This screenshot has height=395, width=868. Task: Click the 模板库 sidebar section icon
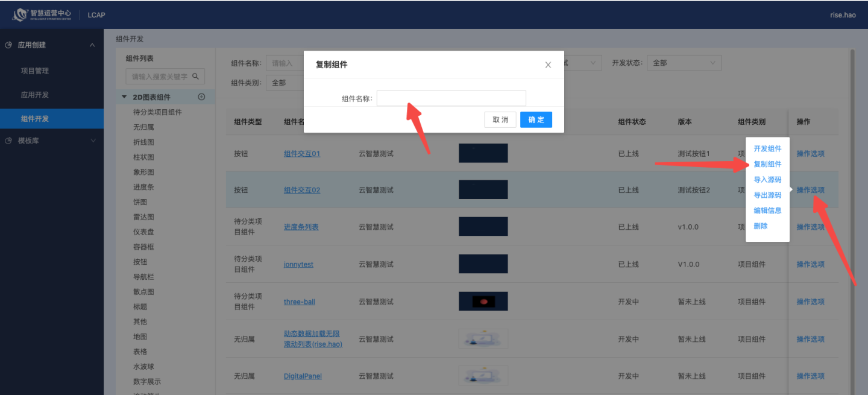click(8, 141)
